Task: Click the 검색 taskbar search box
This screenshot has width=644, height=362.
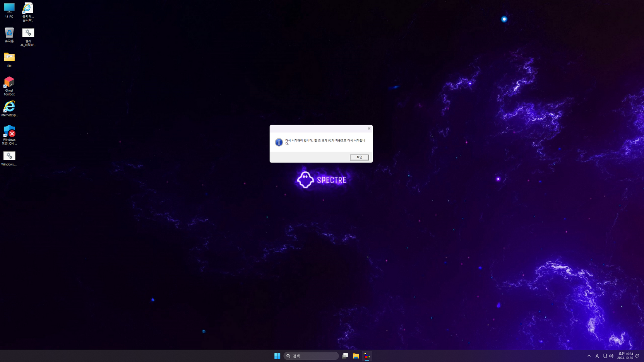Action: click(x=311, y=356)
